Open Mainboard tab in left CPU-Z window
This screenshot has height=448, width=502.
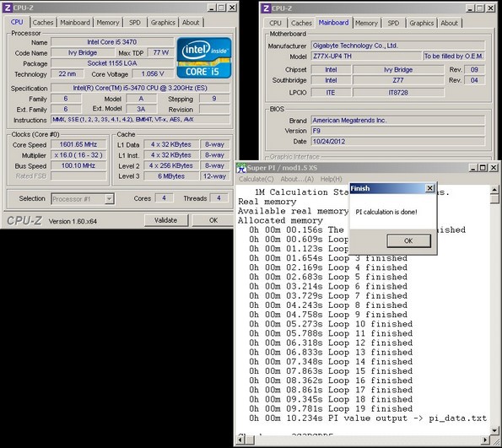(75, 23)
